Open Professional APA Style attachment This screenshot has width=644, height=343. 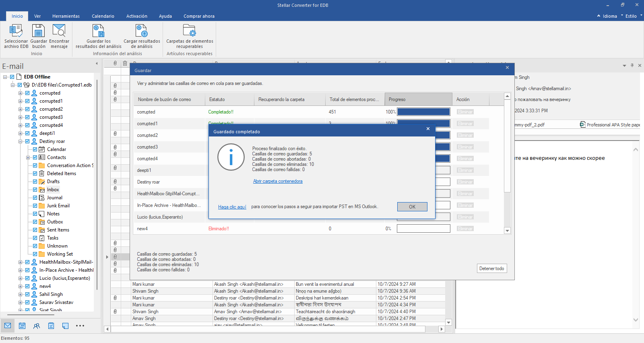click(610, 125)
